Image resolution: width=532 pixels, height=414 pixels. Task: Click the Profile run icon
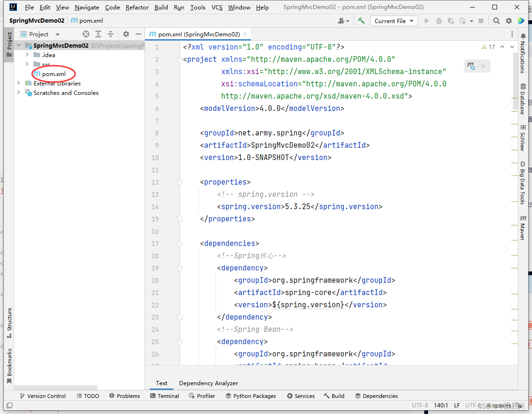pyautogui.click(x=463, y=21)
